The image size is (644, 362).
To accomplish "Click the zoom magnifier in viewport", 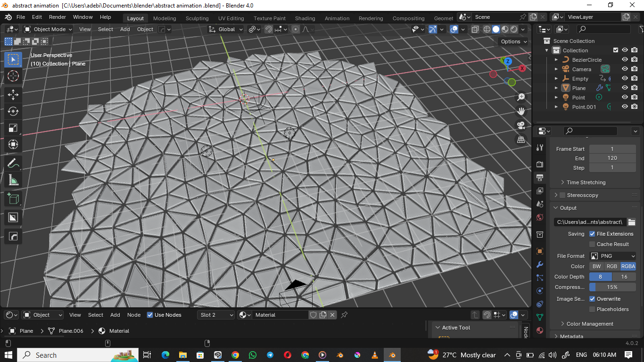I will (x=521, y=97).
